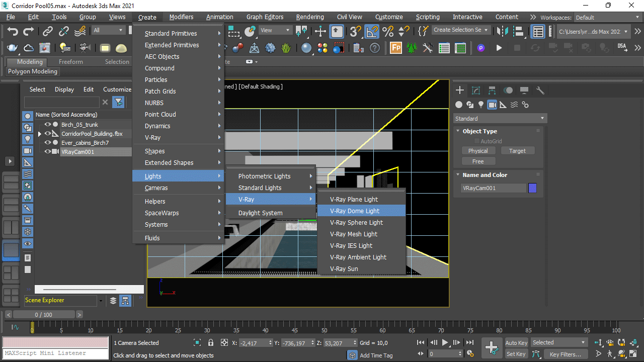Toggle visibility eye of VRayCam001

click(48, 152)
